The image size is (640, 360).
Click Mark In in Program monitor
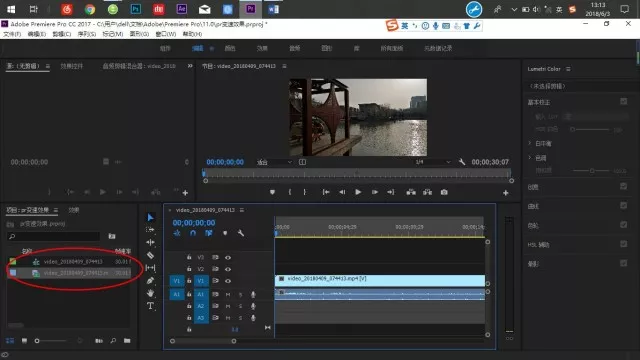(x=290, y=192)
